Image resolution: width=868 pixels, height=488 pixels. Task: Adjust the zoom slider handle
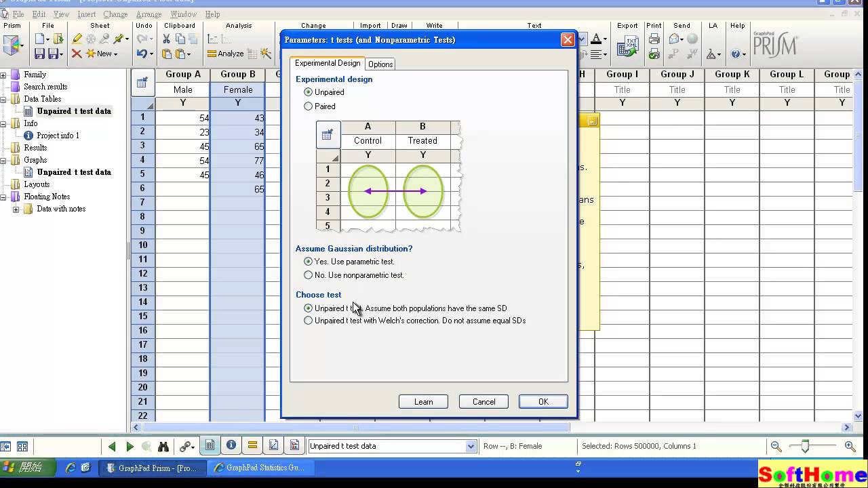805,446
